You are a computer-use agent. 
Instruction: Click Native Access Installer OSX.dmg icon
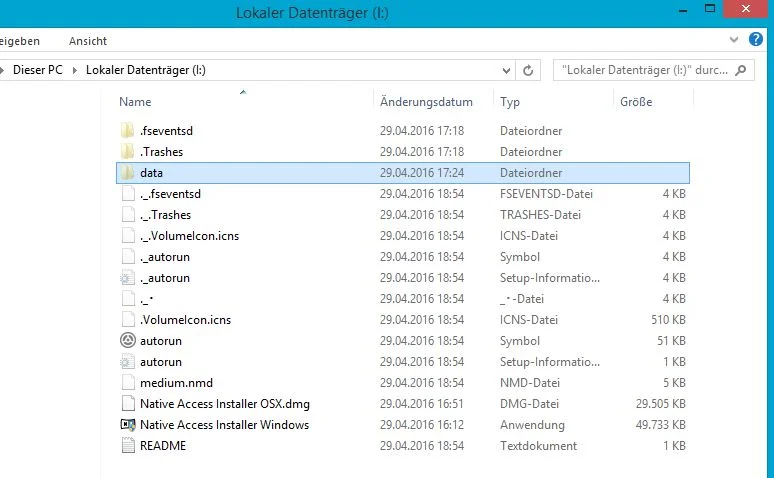128,403
